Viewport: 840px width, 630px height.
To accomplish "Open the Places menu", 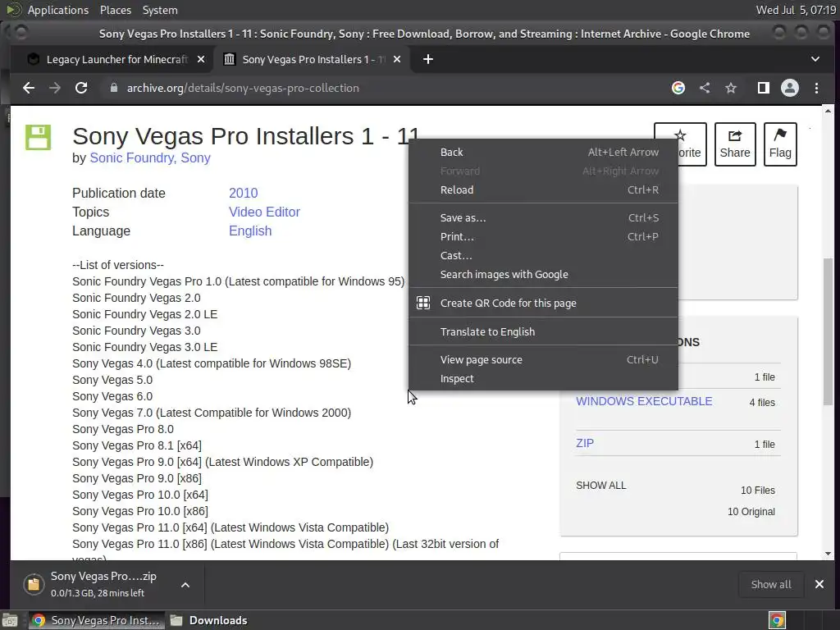I will coord(115,10).
